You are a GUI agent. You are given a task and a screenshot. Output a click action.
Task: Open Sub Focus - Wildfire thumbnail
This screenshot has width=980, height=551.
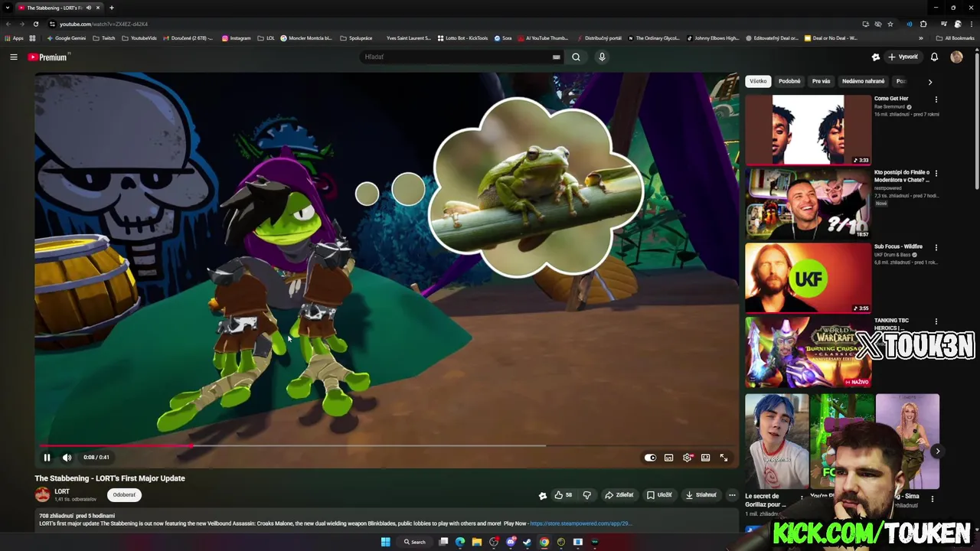tap(808, 278)
